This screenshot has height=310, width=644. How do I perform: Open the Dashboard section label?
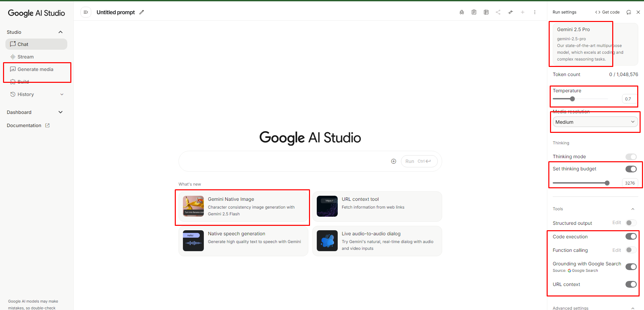tap(19, 112)
